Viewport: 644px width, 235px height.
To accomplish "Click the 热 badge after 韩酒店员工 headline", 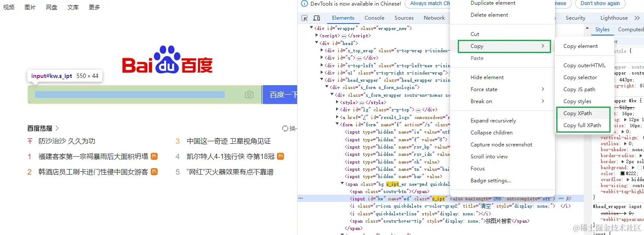I will (154, 172).
